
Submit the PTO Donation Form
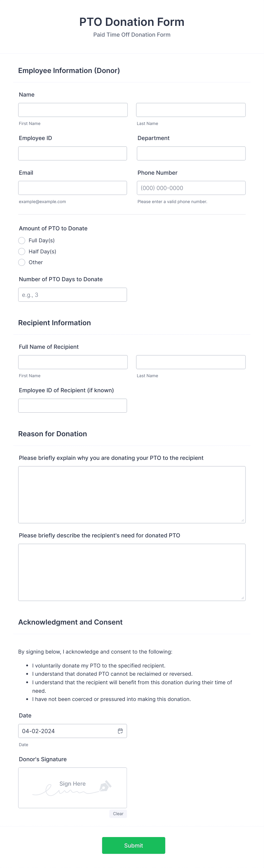133,845
